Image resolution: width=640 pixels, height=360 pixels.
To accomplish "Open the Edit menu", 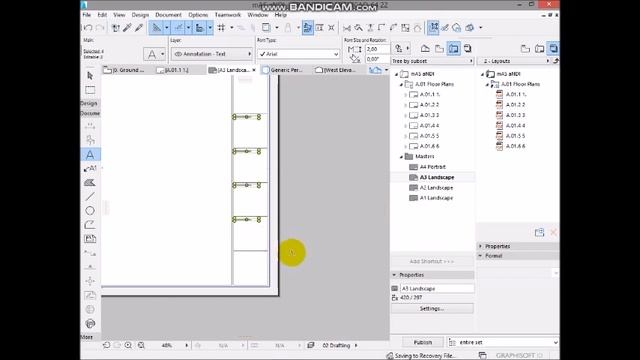I will pos(102,15).
